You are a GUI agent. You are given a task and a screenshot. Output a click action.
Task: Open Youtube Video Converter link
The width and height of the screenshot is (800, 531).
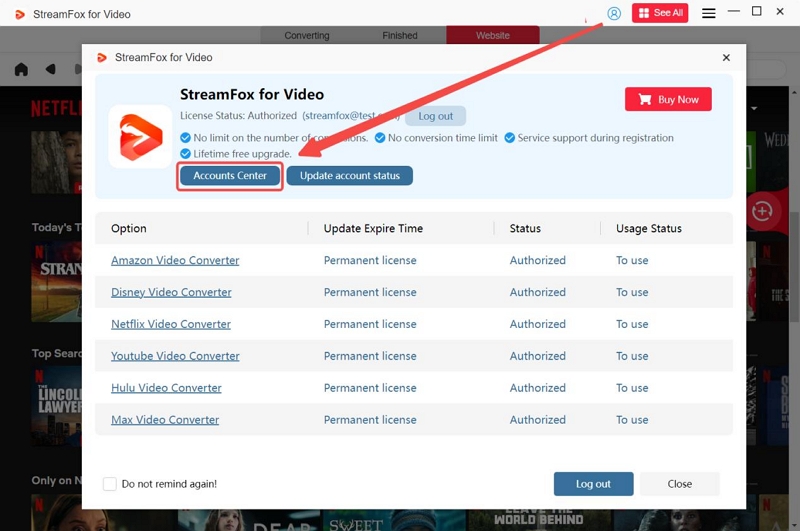(x=175, y=356)
